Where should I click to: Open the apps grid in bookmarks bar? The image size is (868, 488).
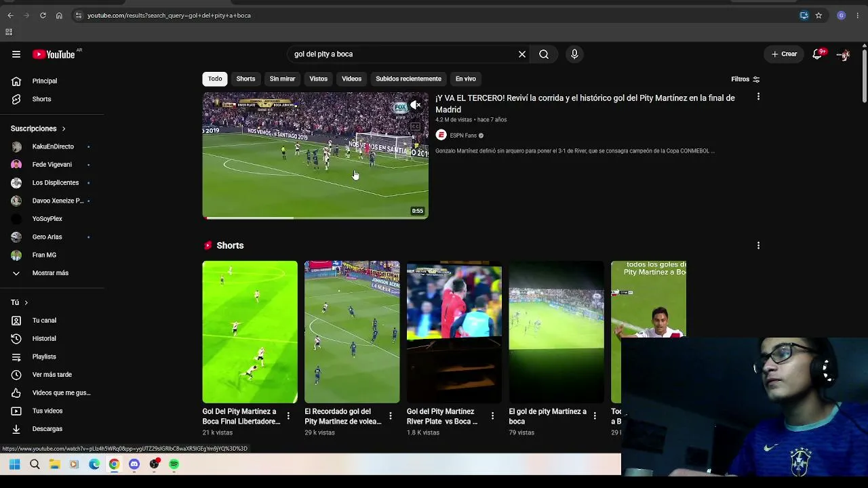[x=9, y=32]
